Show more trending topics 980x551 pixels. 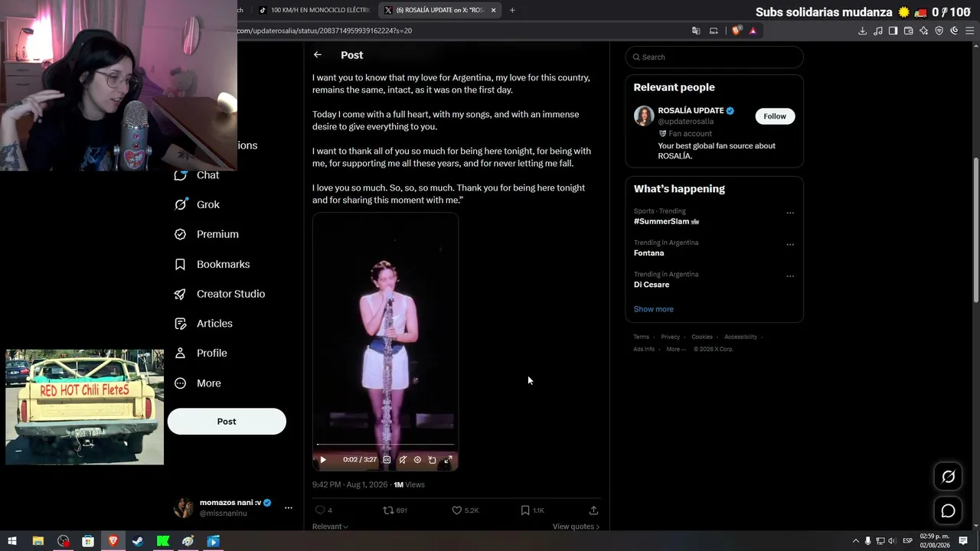coord(654,309)
